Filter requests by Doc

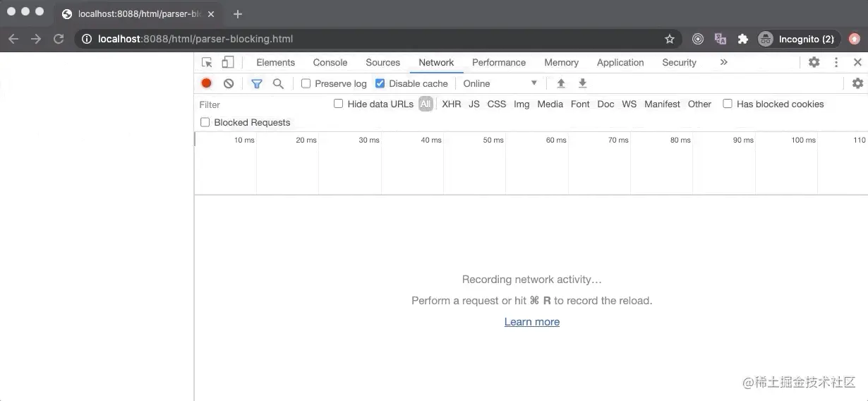point(605,104)
